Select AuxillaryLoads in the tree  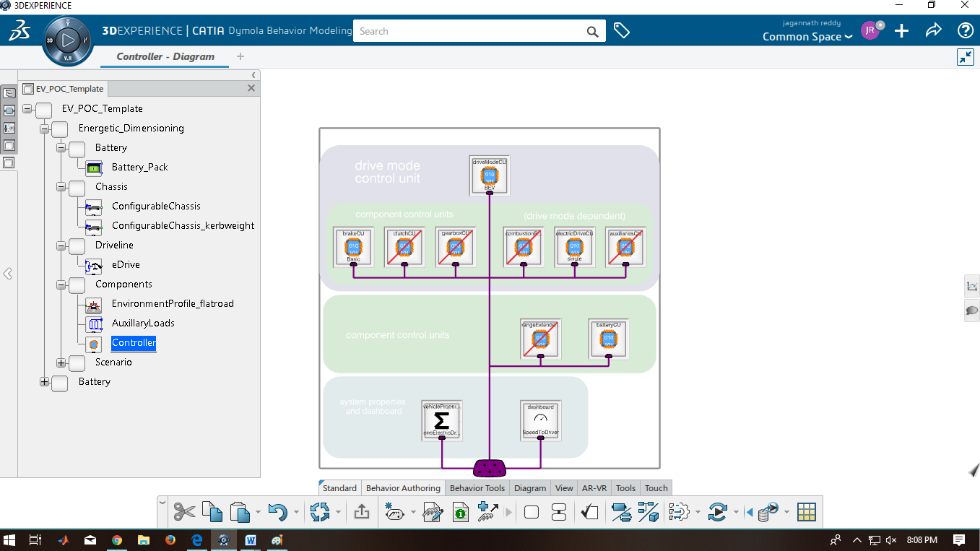tap(143, 324)
